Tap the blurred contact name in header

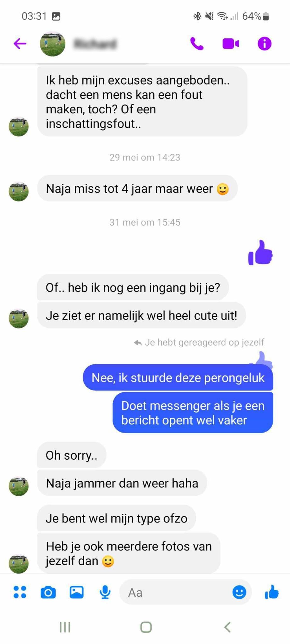(95, 44)
